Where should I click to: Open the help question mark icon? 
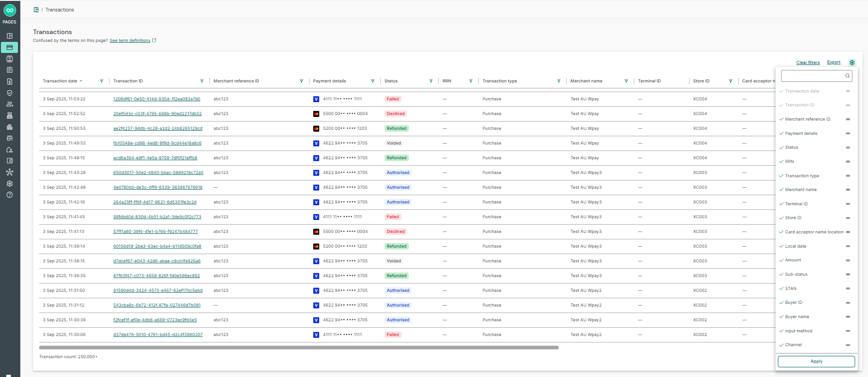pyautogui.click(x=10, y=195)
